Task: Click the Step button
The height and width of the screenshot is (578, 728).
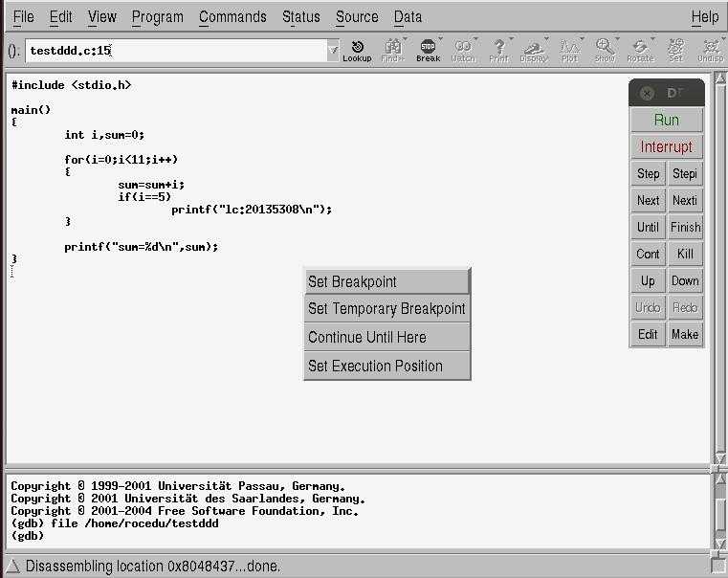Action: click(649, 173)
